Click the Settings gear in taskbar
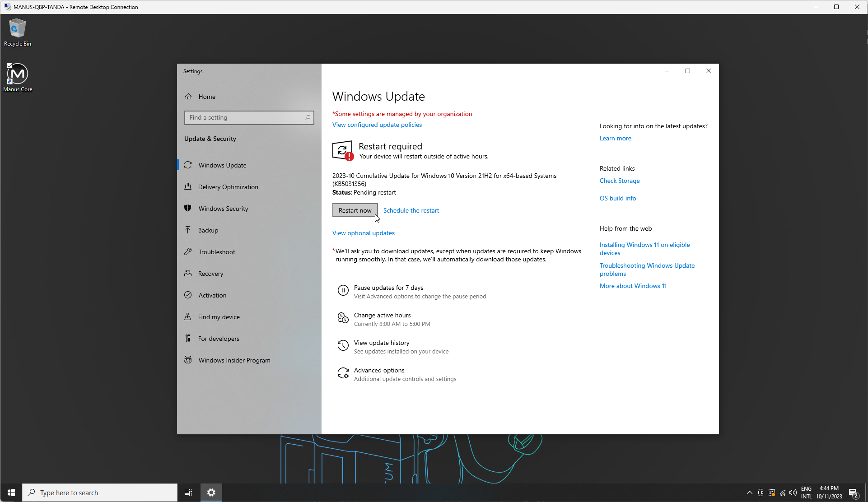This screenshot has height=502, width=868. coord(211,493)
